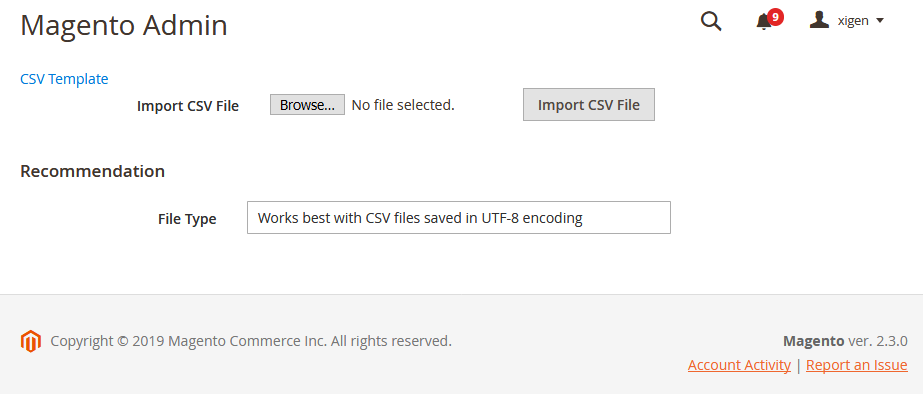
Task: Expand the xigen account dropdown arrow
Action: (x=880, y=21)
